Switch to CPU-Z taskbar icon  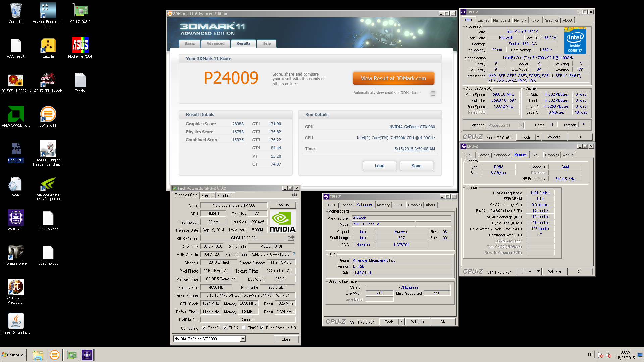(x=87, y=355)
